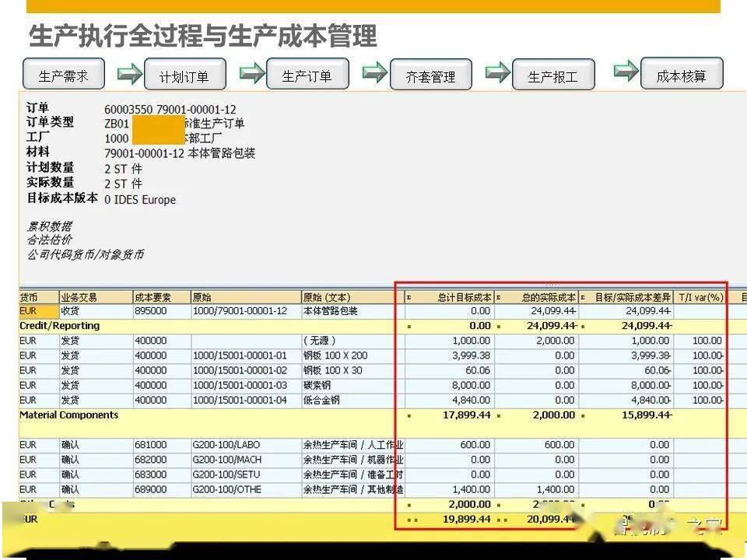Click the 生产需求 process step button
This screenshot has height=560, width=747.
pyautogui.click(x=63, y=75)
